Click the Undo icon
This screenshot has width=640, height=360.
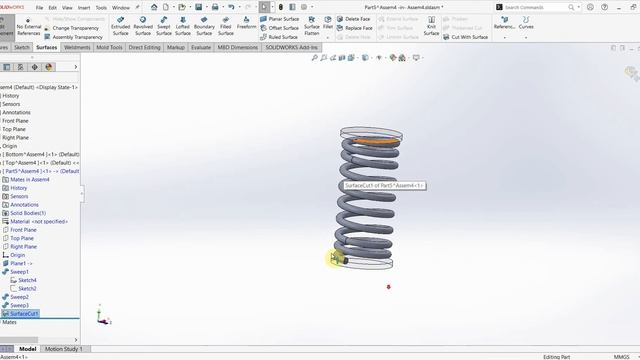pos(231,7)
